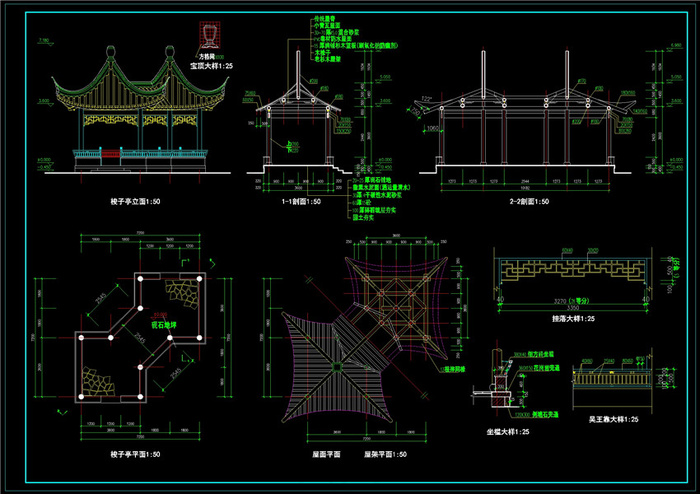The width and height of the screenshot is (700, 494).
Task: Click the left roof finial on pavilion elevation
Action: point(111,52)
